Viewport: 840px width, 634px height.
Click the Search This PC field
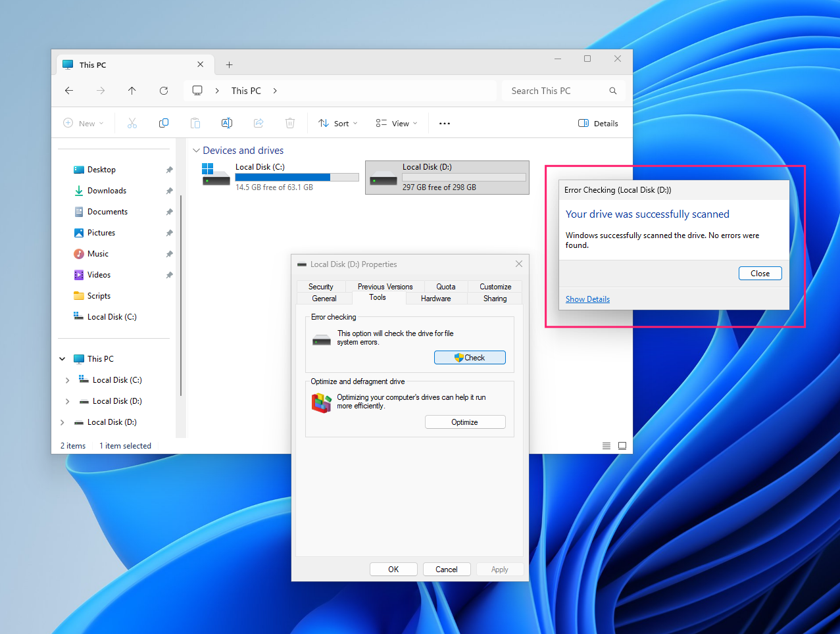click(x=564, y=91)
